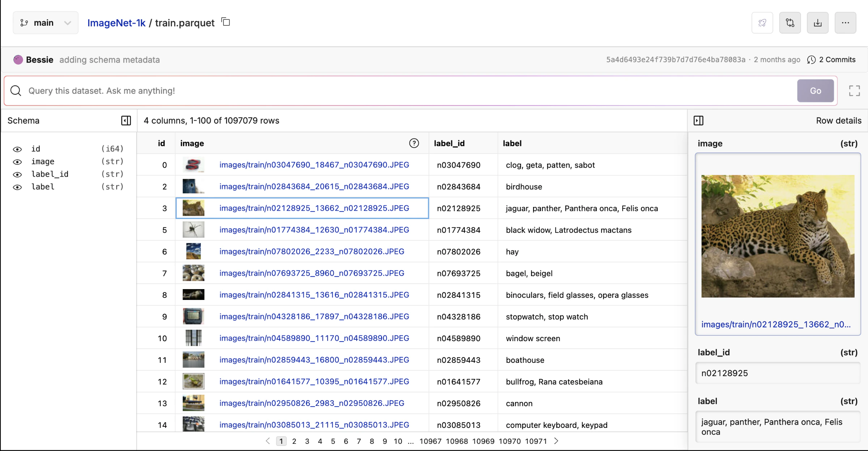Click the help icon in image column header
Viewport: 868px width, 451px height.
[x=414, y=143]
